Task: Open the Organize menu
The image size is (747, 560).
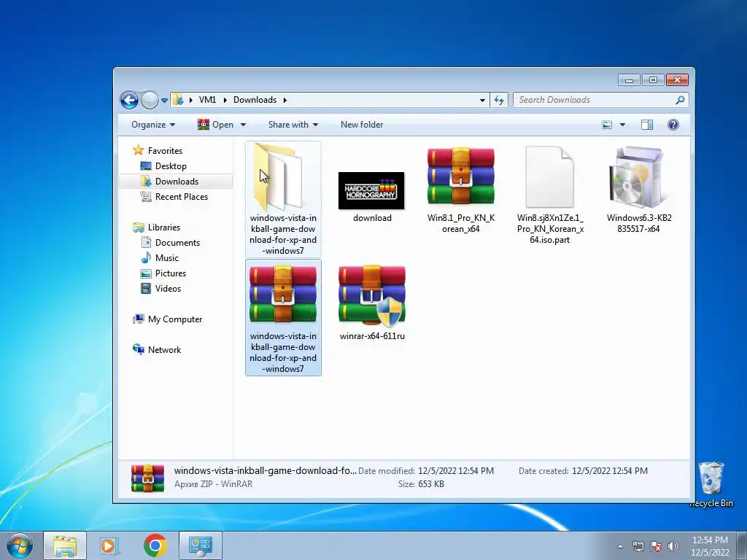Action: tap(153, 125)
